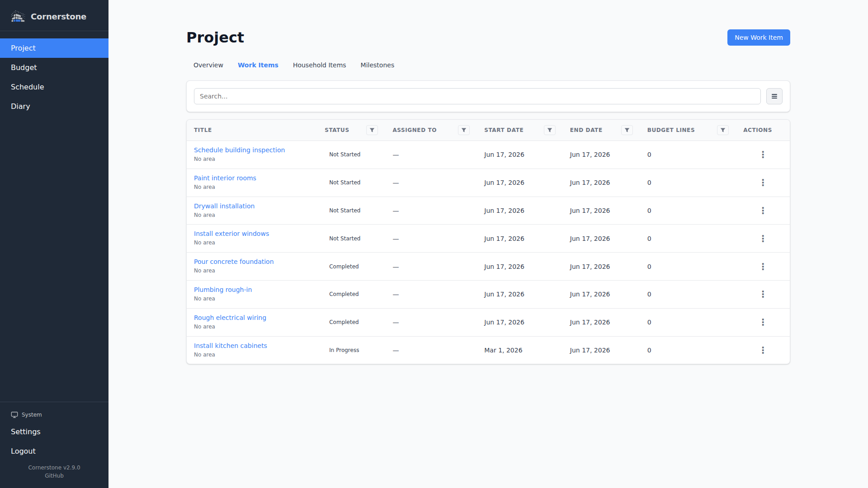The width and height of the screenshot is (868, 488).
Task: Open the Pour concrete foundation work item
Action: pyautogui.click(x=234, y=262)
